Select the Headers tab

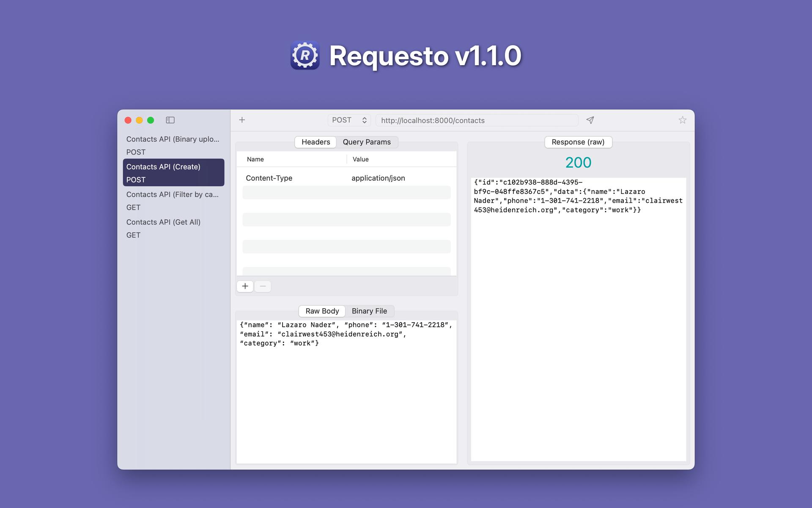(x=315, y=142)
